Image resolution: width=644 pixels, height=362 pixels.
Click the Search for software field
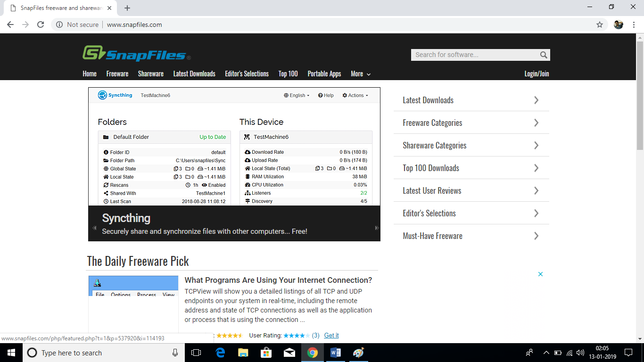(474, 55)
